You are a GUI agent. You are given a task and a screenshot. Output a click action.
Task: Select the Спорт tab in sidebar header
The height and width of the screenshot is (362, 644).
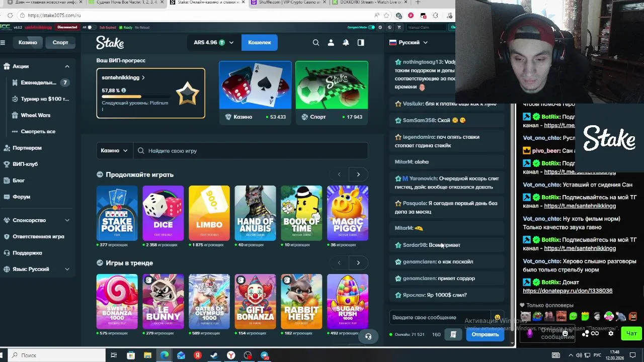pyautogui.click(x=60, y=43)
